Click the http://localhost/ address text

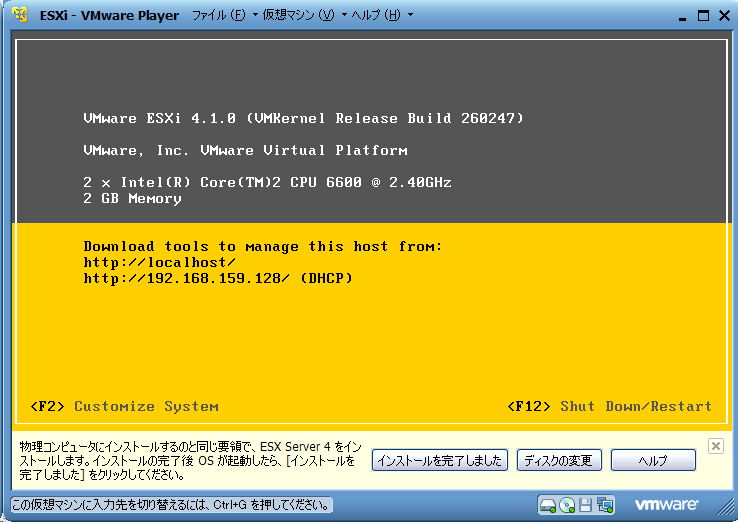160,262
